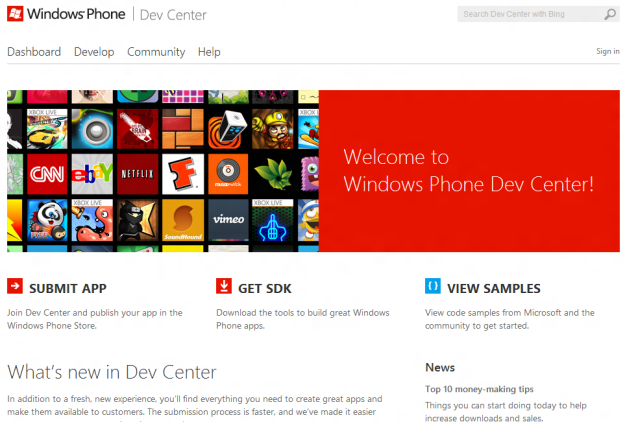Select the orange musiXmatch app tile
625x422 pixels.
228,174
